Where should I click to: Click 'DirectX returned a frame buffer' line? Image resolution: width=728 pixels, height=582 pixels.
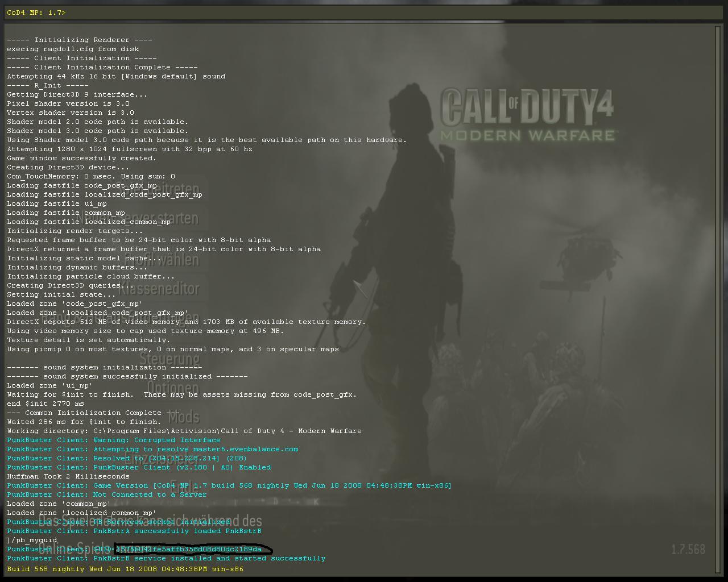pos(164,249)
